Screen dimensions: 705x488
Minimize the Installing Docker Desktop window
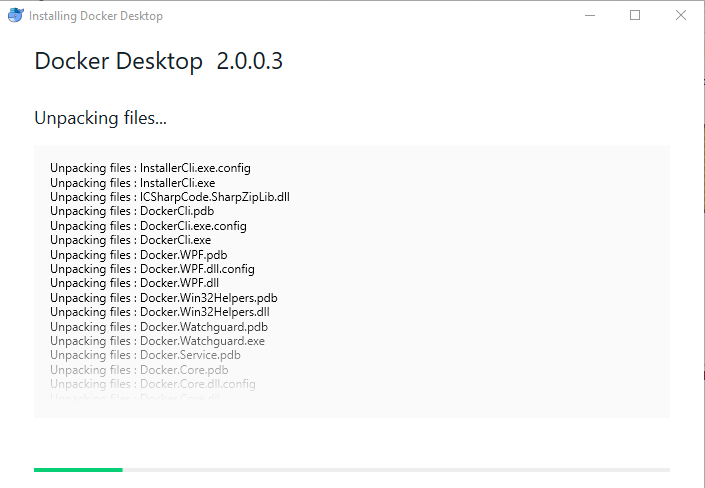590,15
